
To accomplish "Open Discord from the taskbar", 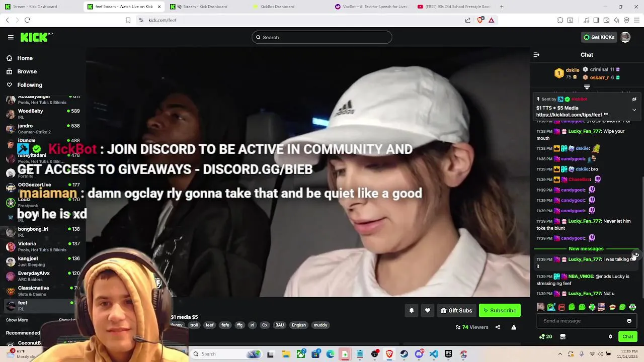I will [419, 354].
